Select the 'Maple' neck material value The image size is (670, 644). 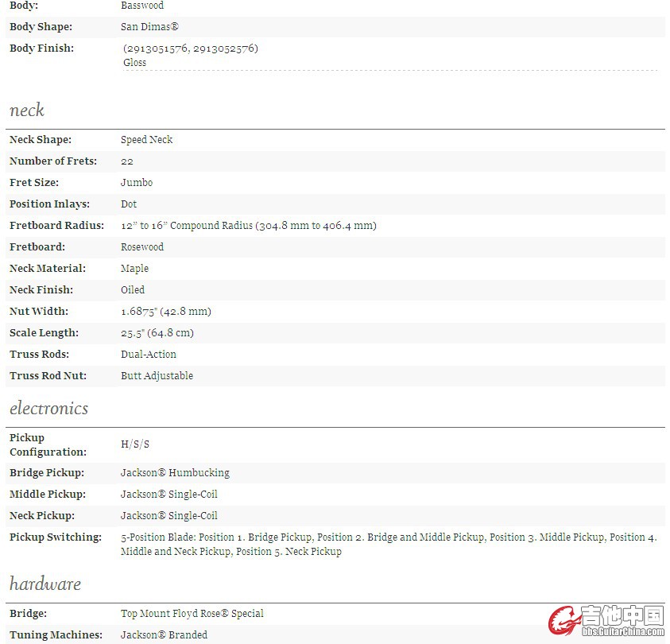pyautogui.click(x=135, y=269)
